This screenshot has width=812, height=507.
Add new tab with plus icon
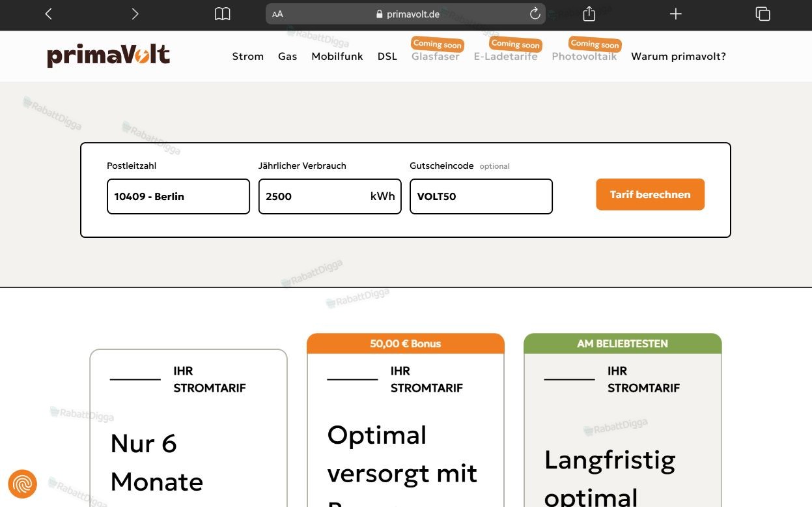coord(676,14)
